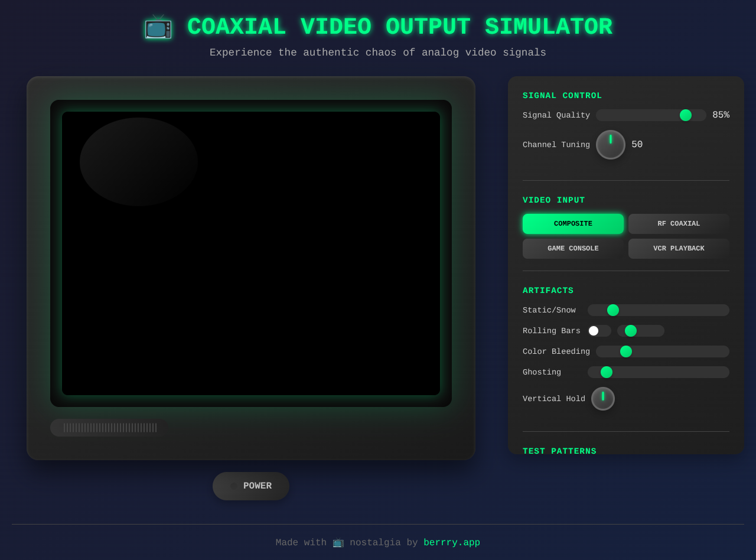Viewport: 756px width, 560px height.
Task: Switch to RF COAXIAL input
Action: pyautogui.click(x=678, y=223)
